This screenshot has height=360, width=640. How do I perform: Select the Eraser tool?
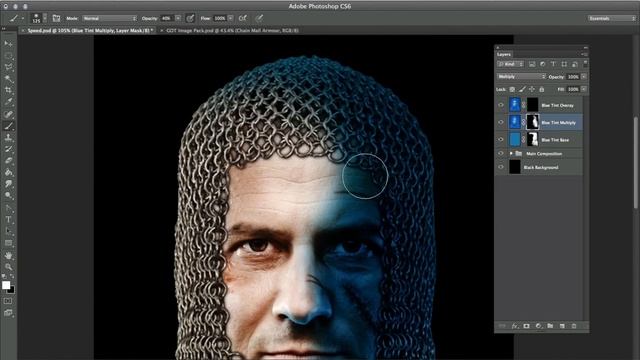point(8,161)
